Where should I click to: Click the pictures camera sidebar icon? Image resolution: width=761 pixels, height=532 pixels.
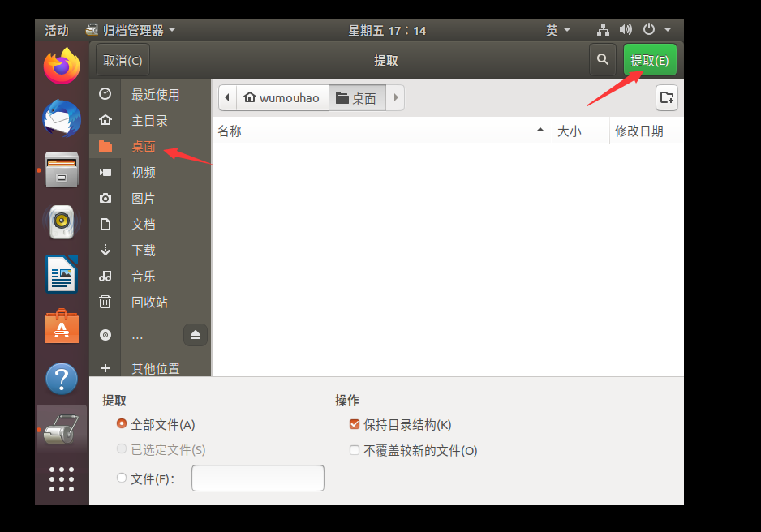pyautogui.click(x=105, y=198)
